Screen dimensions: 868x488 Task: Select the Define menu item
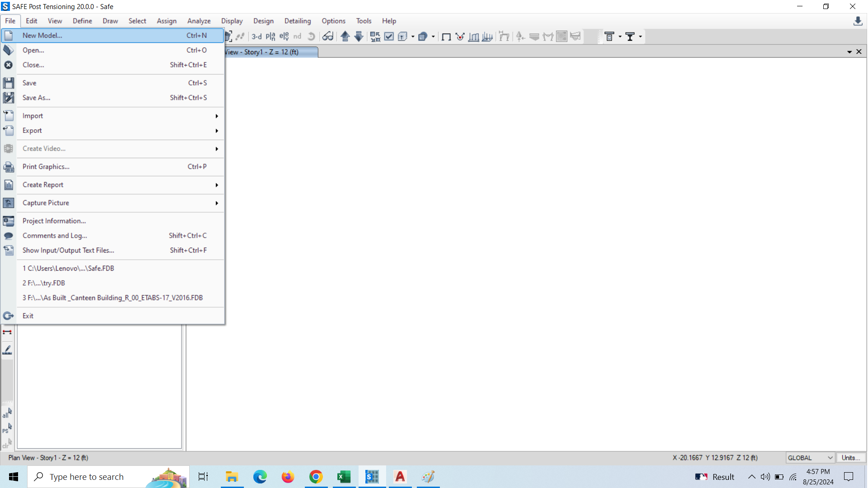[83, 21]
